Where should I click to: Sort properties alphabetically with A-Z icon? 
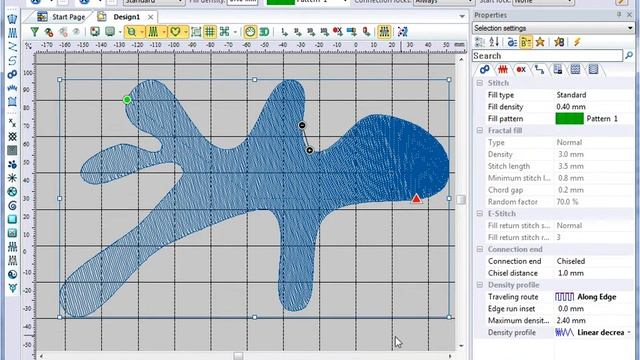pos(494,42)
